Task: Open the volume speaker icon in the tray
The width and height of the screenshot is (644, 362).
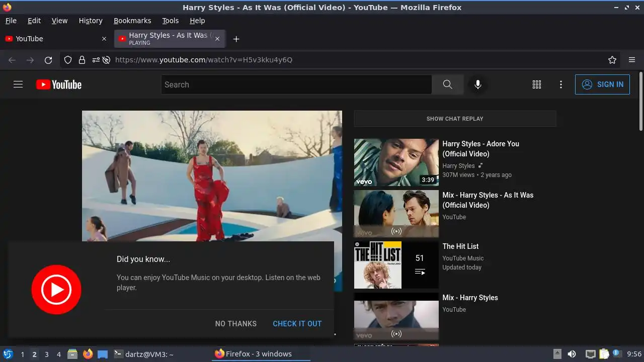Action: [x=572, y=354]
